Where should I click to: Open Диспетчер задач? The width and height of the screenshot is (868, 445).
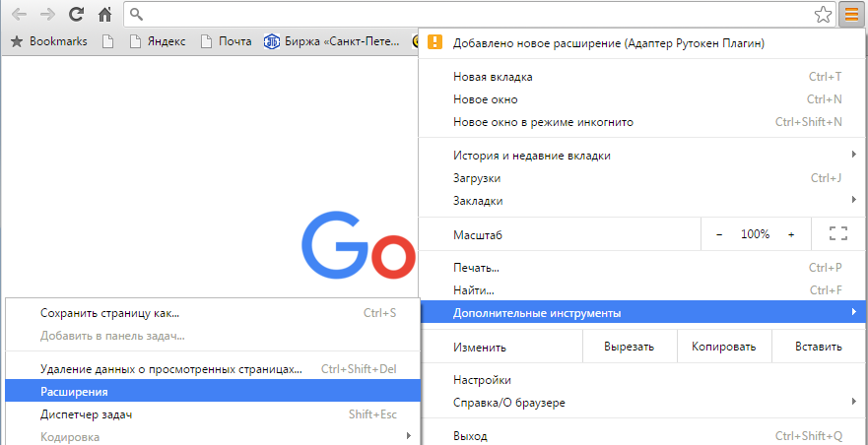point(213,414)
